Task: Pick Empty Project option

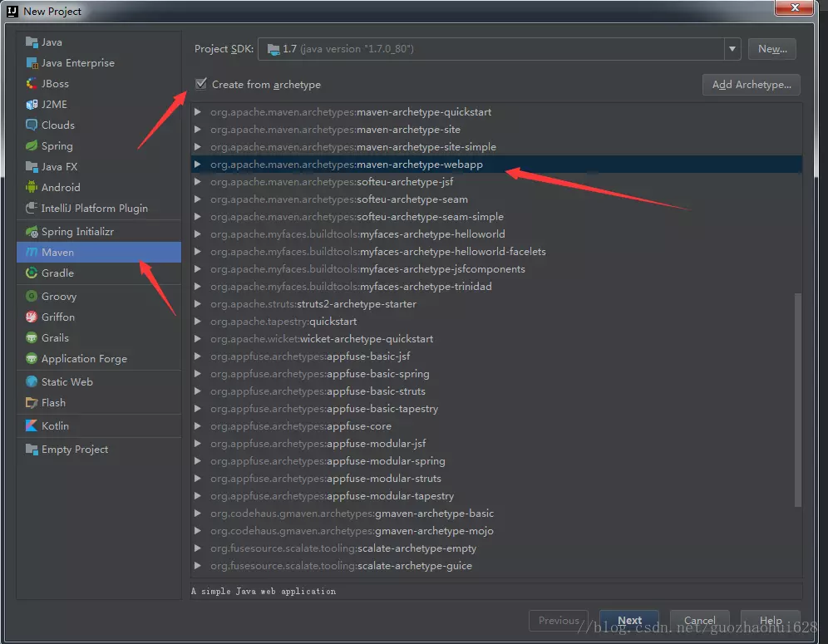Action: pyautogui.click(x=99, y=450)
